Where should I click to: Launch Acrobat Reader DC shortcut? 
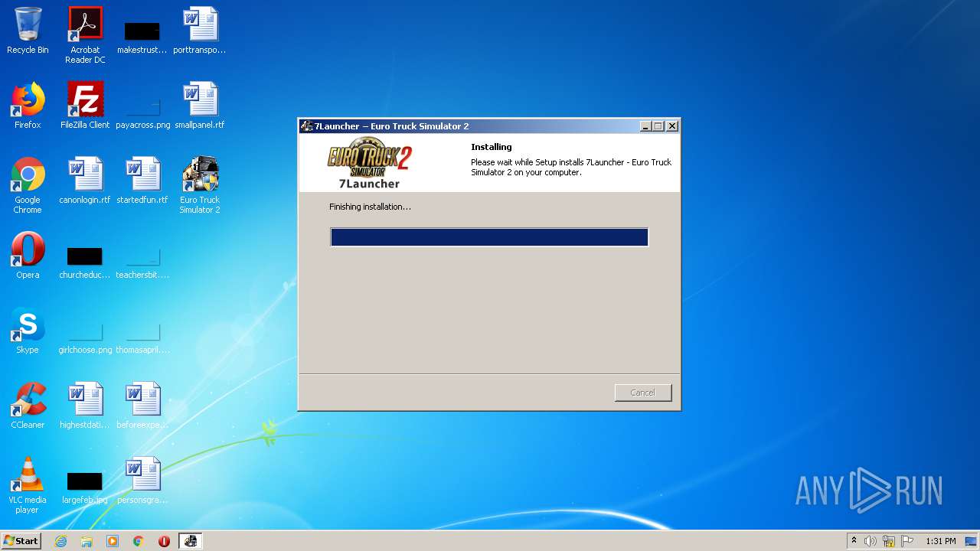point(85,35)
